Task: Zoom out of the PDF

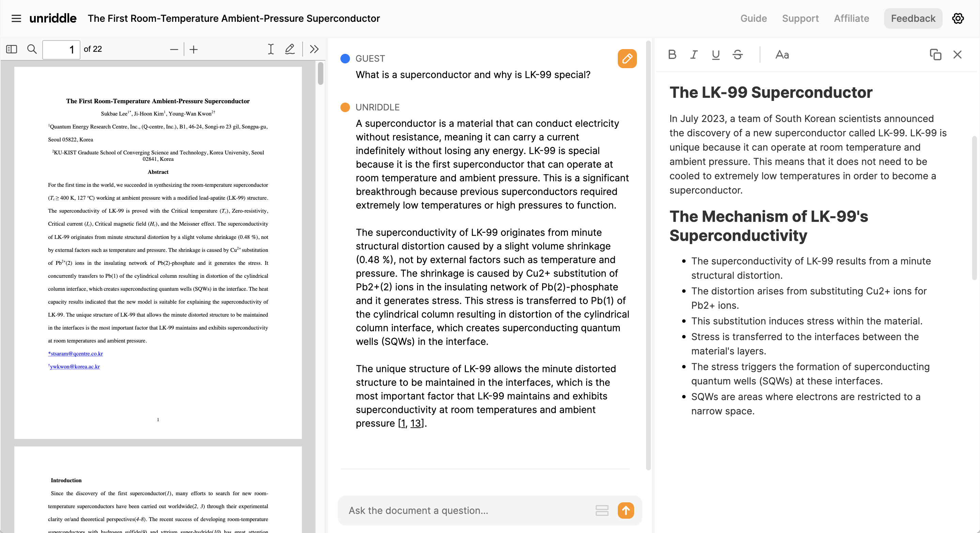Action: pyautogui.click(x=174, y=49)
